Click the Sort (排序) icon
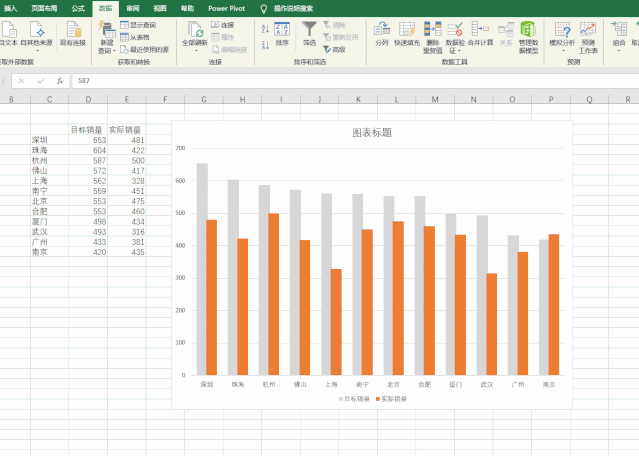The height and width of the screenshot is (456, 639). (282, 30)
